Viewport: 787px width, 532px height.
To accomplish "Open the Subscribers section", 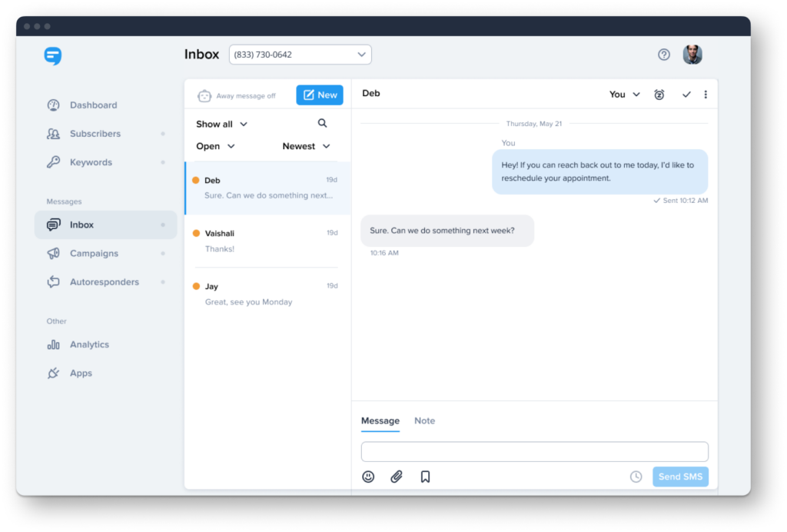I will (x=95, y=134).
